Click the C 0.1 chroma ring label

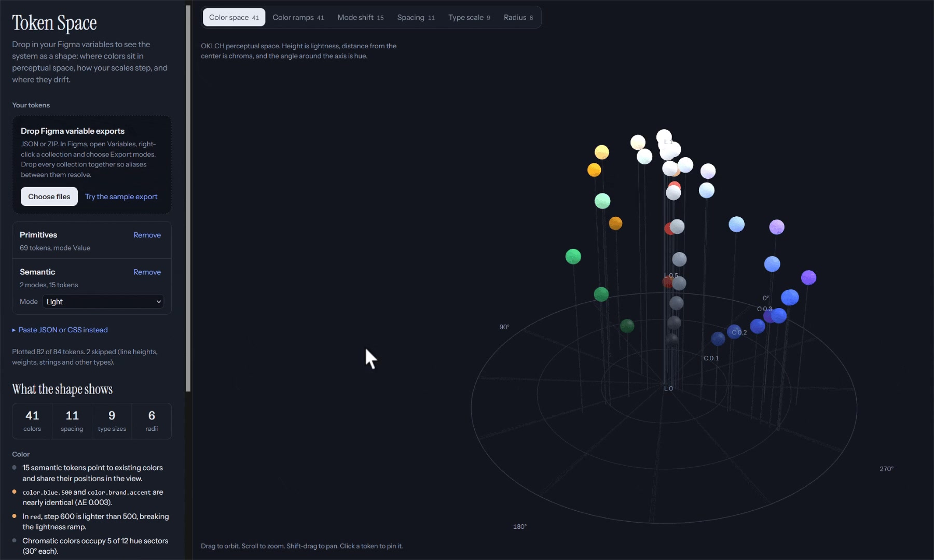click(711, 358)
